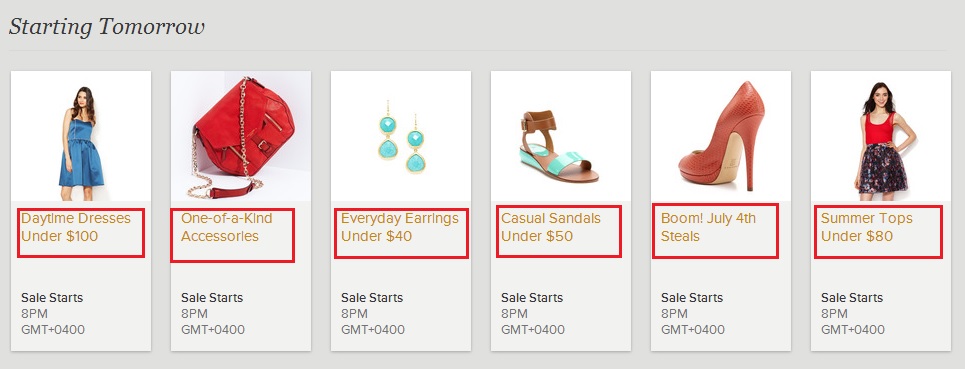Image resolution: width=965 pixels, height=369 pixels.
Task: Open Daytime Dresses Under $100 link
Action: tap(76, 227)
